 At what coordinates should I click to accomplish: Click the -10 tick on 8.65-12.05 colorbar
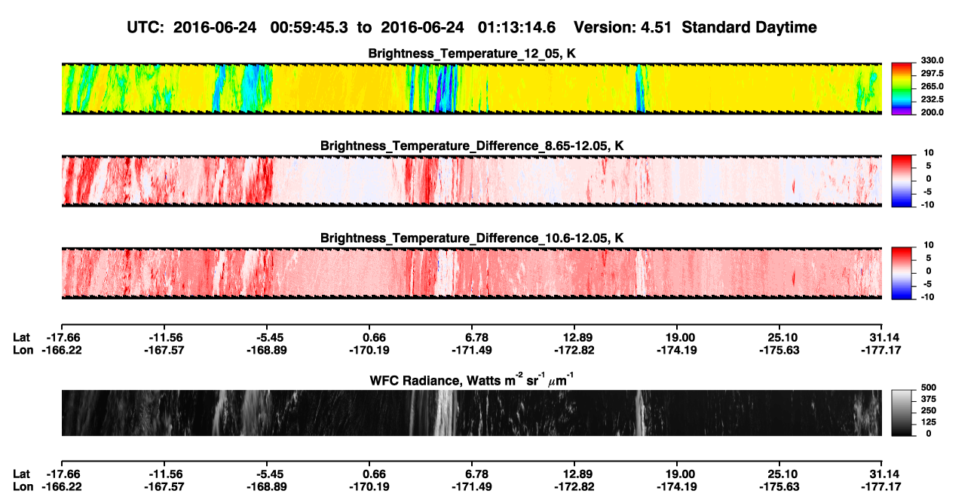(928, 204)
